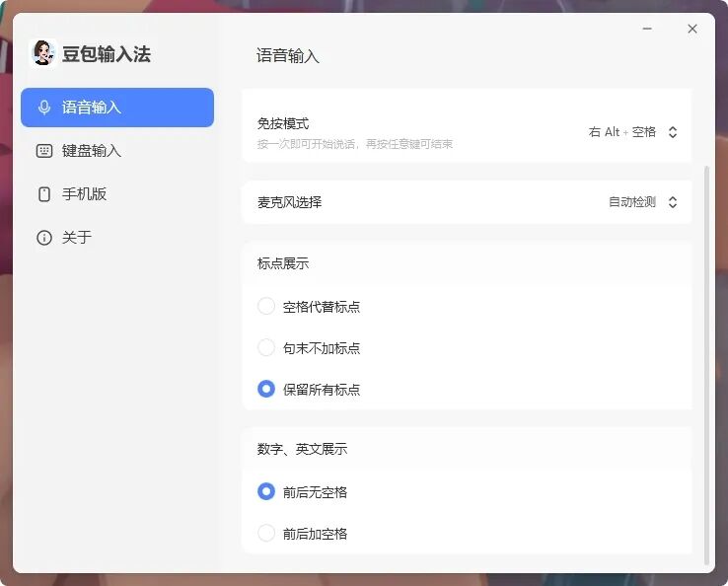This screenshot has width=728, height=586.
Task: Open the 麦克风选择 dropdown arrows
Action: pos(673,202)
